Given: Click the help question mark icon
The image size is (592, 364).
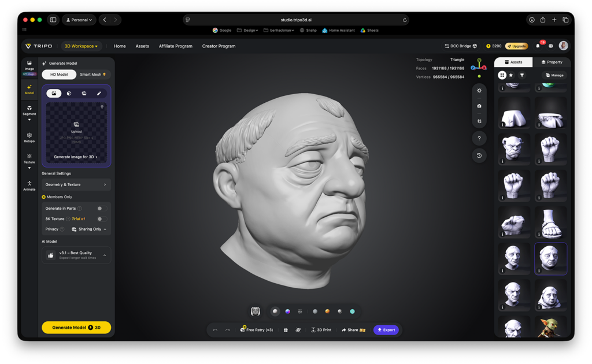Looking at the screenshot, I should (479, 139).
